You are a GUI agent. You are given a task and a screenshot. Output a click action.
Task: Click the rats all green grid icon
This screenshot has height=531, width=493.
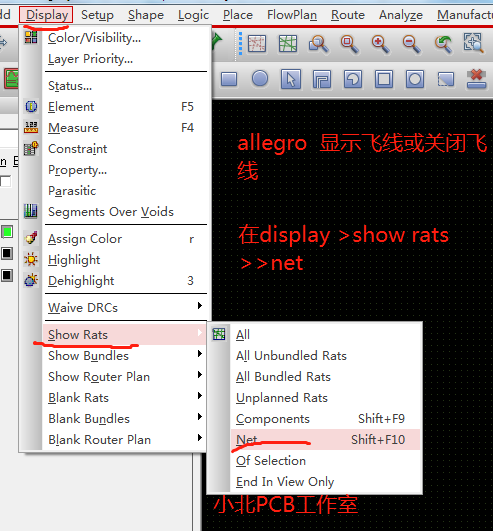(x=288, y=44)
